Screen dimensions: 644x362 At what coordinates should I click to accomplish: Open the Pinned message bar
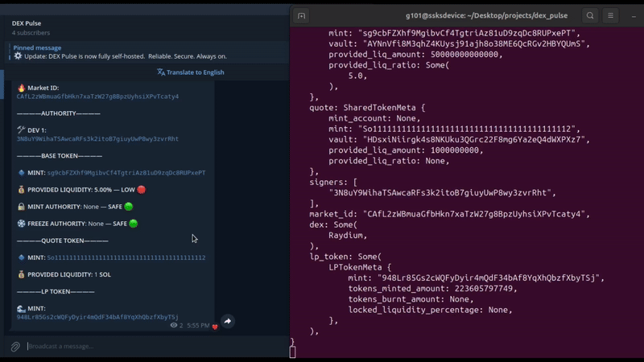[148, 52]
